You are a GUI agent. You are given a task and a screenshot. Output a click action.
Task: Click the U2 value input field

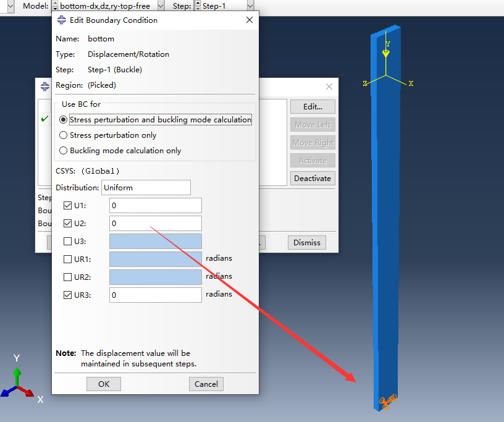pos(156,224)
